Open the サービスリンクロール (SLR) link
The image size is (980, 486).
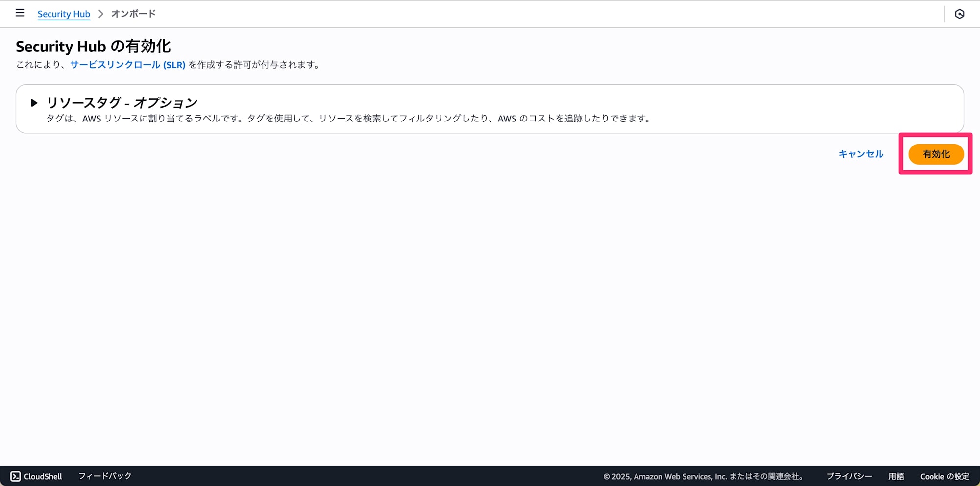click(127, 65)
